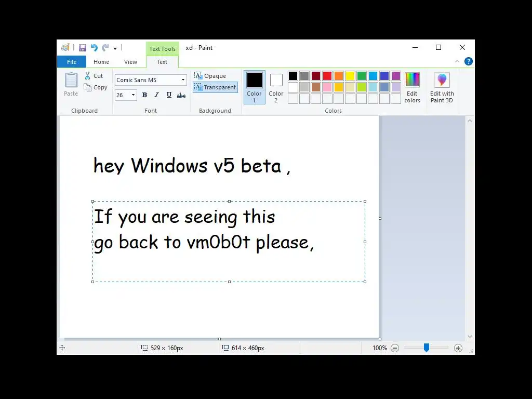
Task: Toggle Underline formatting
Action: click(x=169, y=95)
